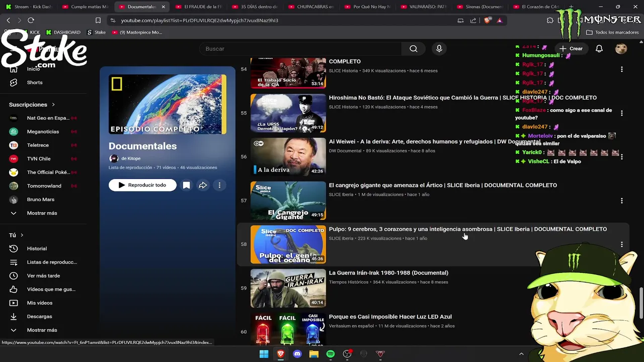Open the DASHBOARD bookmark

click(63, 32)
